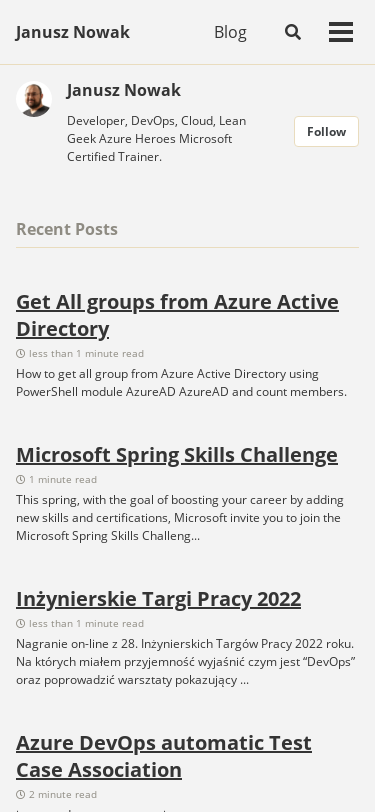Click the author bio description text
375x812 pixels.
click(x=156, y=139)
